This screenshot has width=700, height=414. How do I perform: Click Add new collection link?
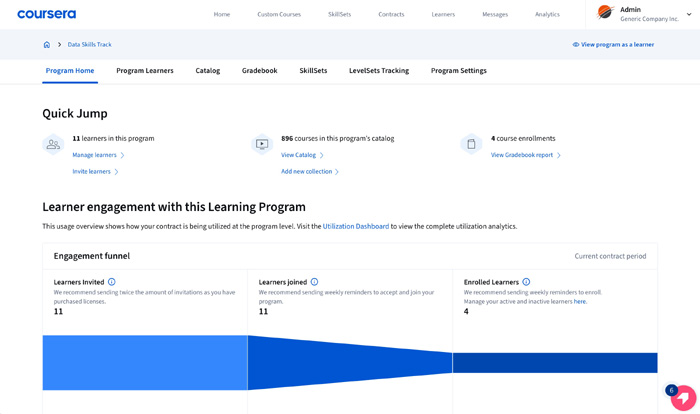[308, 171]
